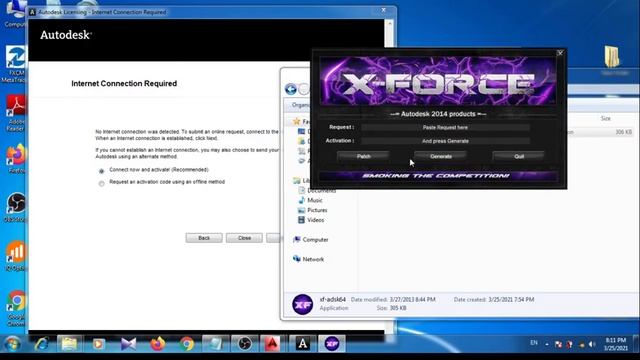Screen dimensions: 640x360
Task: Expand the Libraries group in Explorer sidebar
Action: click(301, 180)
